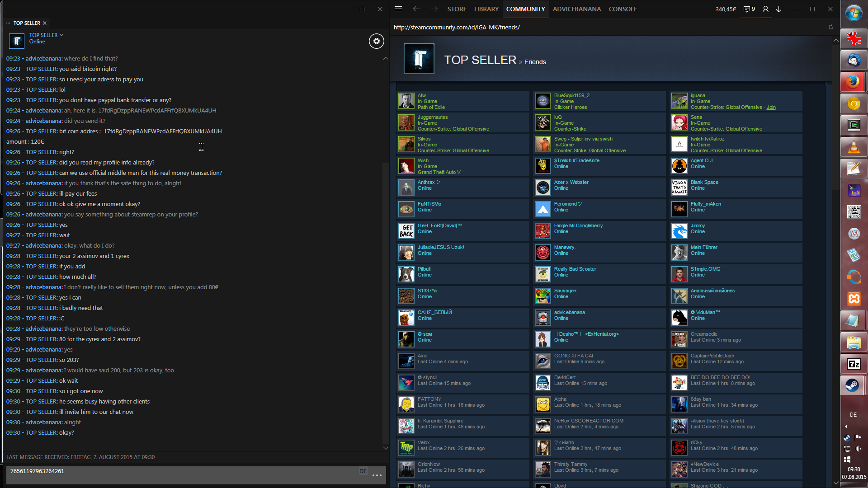The image size is (868, 488).
Task: Reload the community page
Action: 830,27
